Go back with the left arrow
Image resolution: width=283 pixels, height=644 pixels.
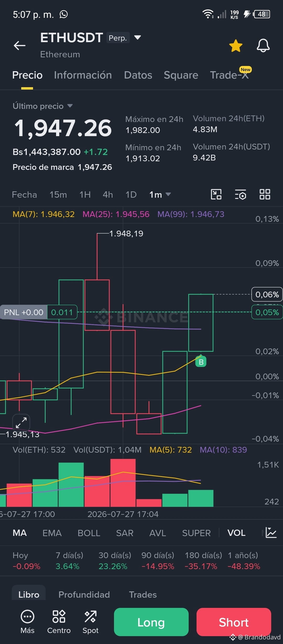point(20,46)
